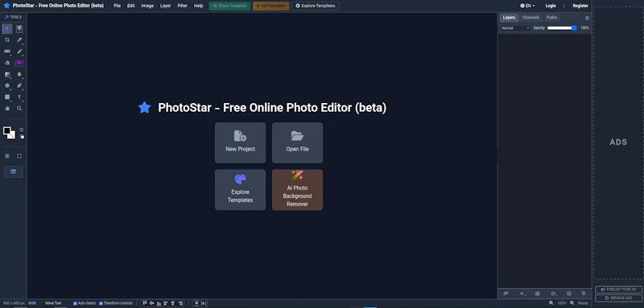Viewport: 644px width, 308px height.
Task: Reset colors to default black and white
Action: pos(22,137)
